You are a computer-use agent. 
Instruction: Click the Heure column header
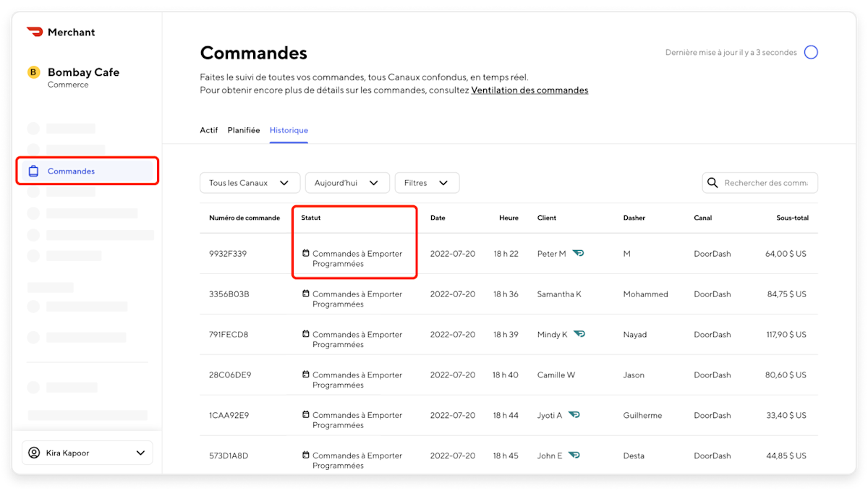[509, 218]
